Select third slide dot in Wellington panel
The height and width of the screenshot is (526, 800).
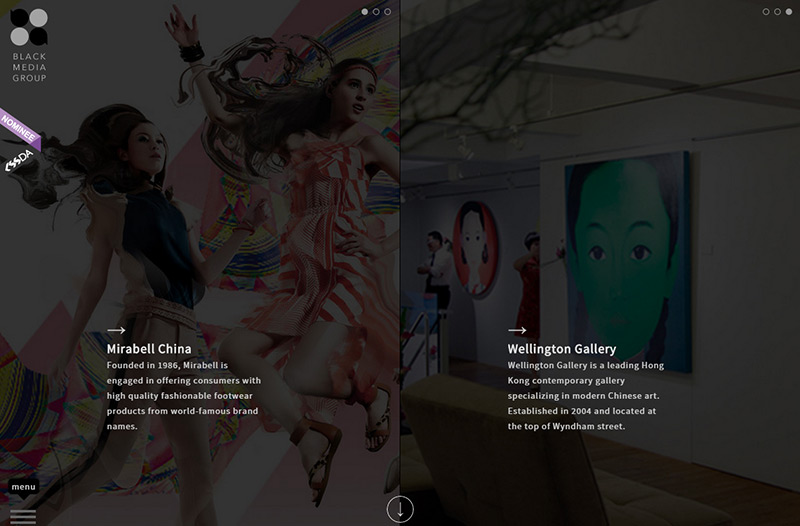point(789,12)
